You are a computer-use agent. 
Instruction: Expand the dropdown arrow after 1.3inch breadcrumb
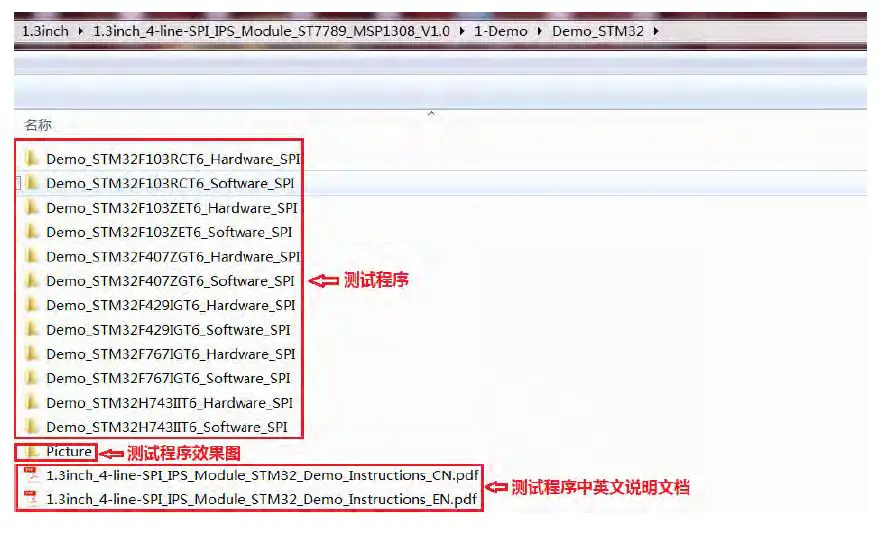click(x=81, y=31)
